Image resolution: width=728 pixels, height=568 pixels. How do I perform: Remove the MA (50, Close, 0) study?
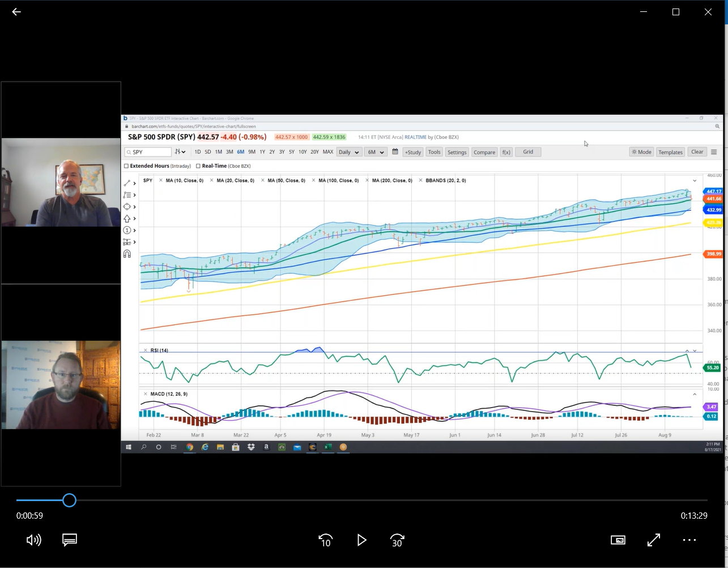(263, 180)
